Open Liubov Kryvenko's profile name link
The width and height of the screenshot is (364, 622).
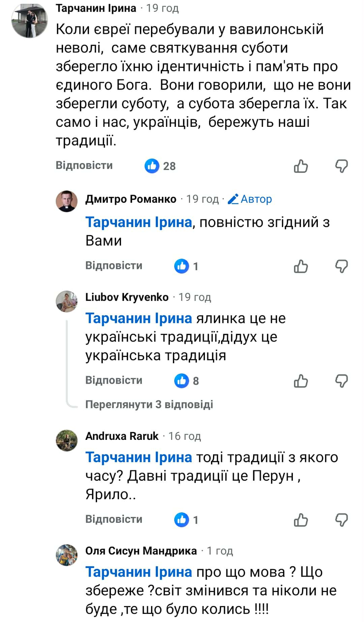[x=127, y=297]
